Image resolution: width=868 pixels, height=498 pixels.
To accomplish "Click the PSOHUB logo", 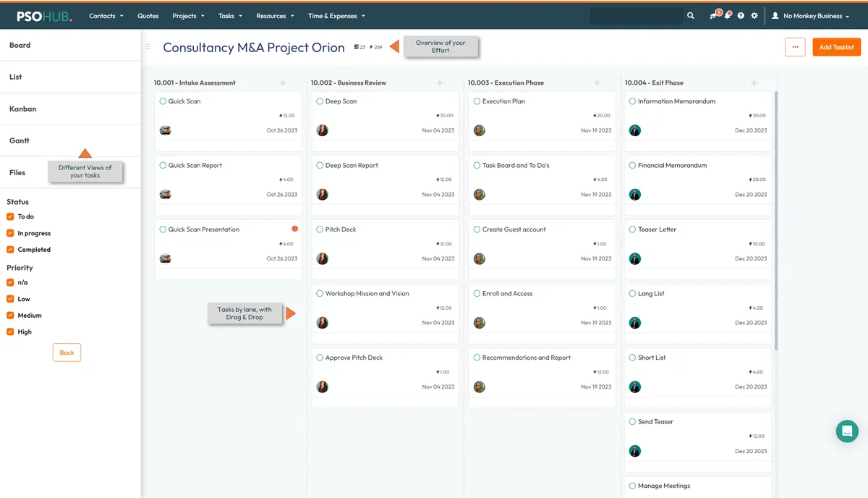I will tap(45, 15).
